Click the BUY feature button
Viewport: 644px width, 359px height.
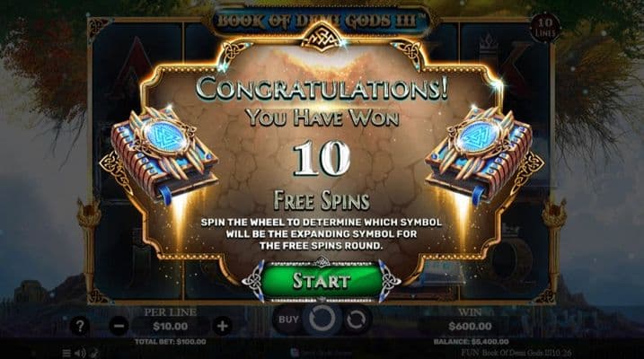point(288,320)
